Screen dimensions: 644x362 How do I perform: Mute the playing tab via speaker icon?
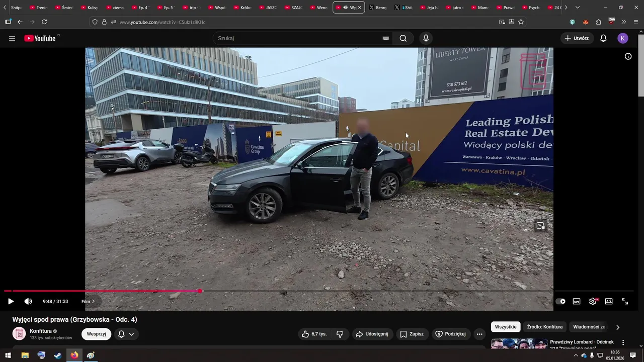[345, 8]
